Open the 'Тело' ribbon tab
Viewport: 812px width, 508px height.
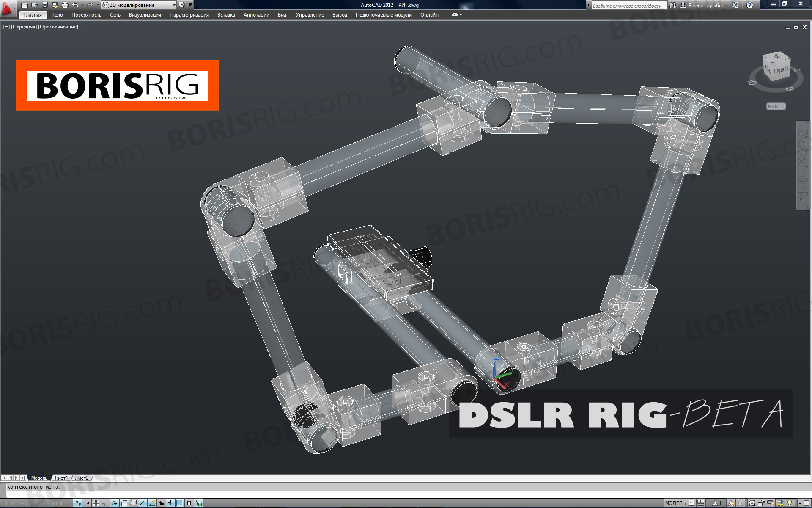pyautogui.click(x=57, y=15)
